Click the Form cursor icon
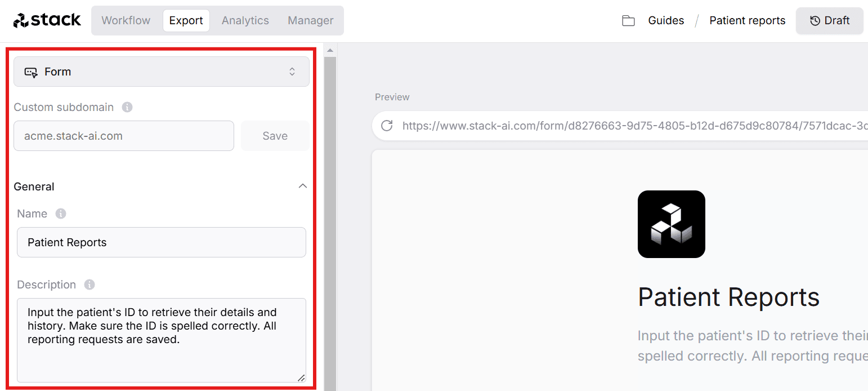The image size is (868, 391). tap(31, 72)
